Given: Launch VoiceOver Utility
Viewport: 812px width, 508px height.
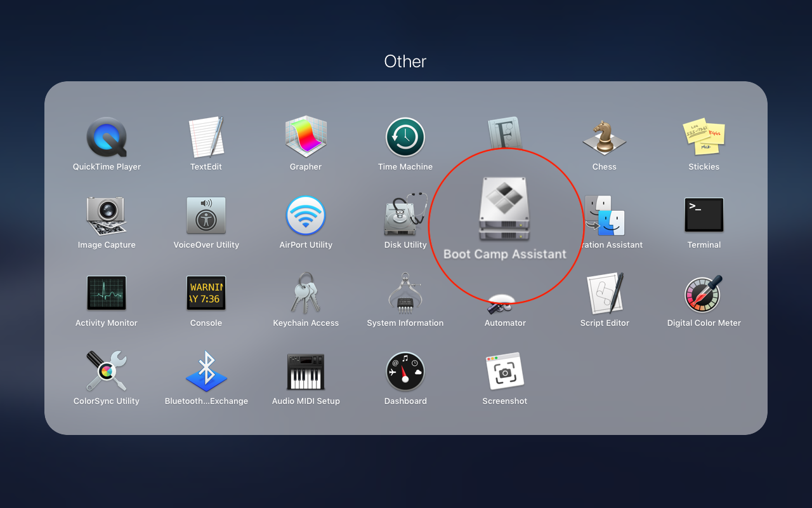Looking at the screenshot, I should [206, 215].
